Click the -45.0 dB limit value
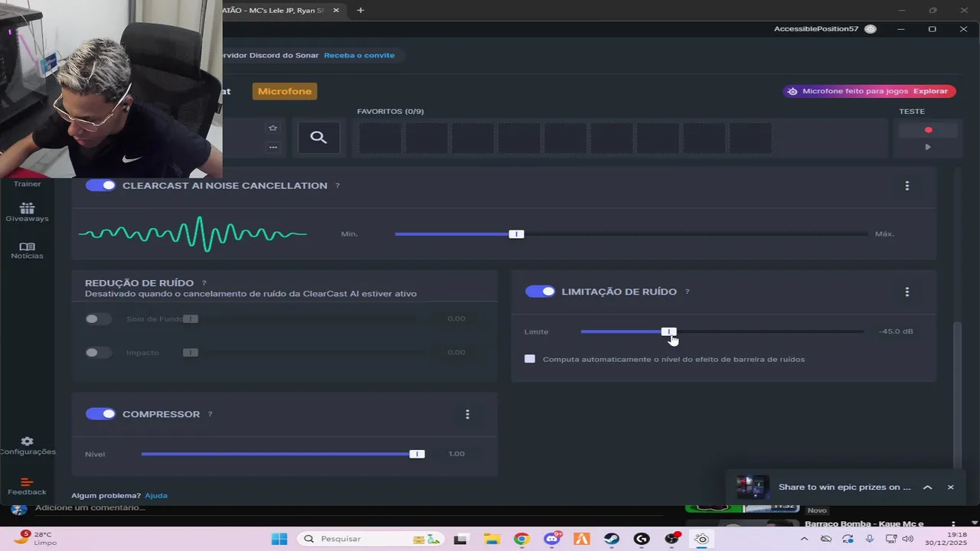The width and height of the screenshot is (980, 551). (x=896, y=331)
